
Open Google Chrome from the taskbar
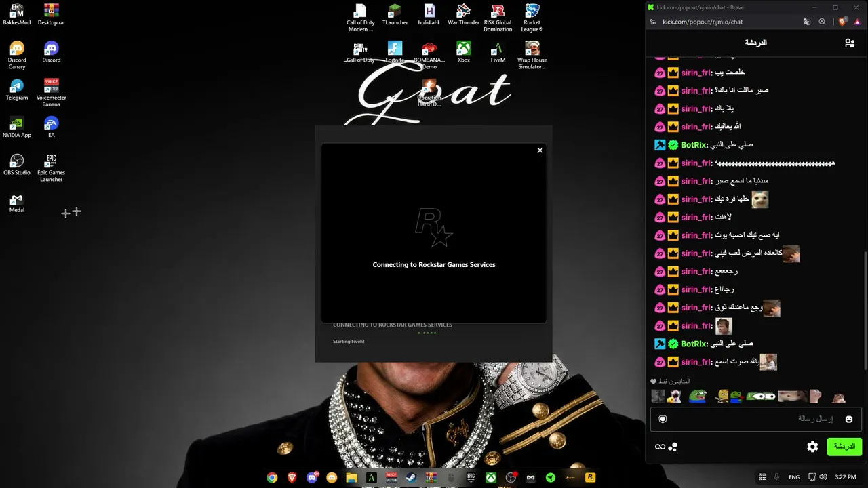pyautogui.click(x=272, y=477)
